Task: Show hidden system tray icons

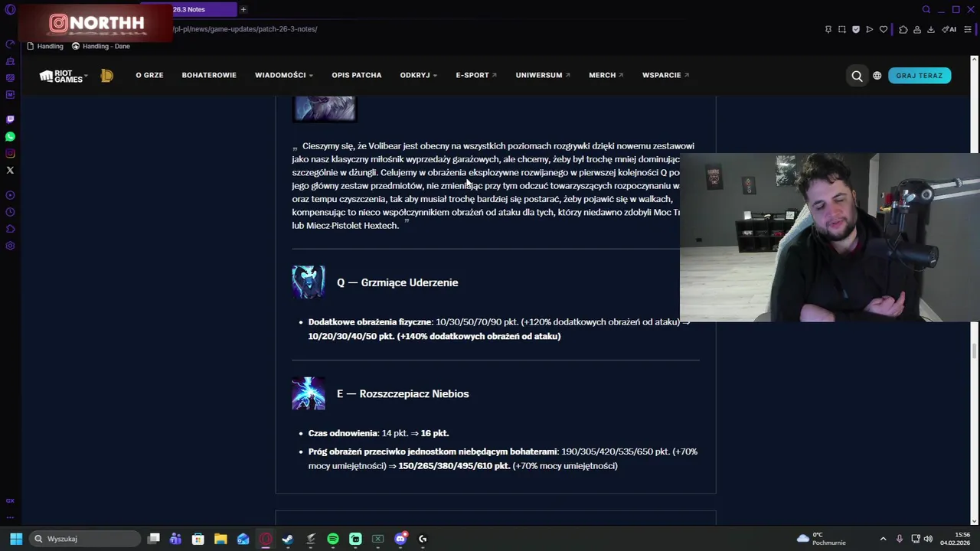Action: pyautogui.click(x=883, y=539)
